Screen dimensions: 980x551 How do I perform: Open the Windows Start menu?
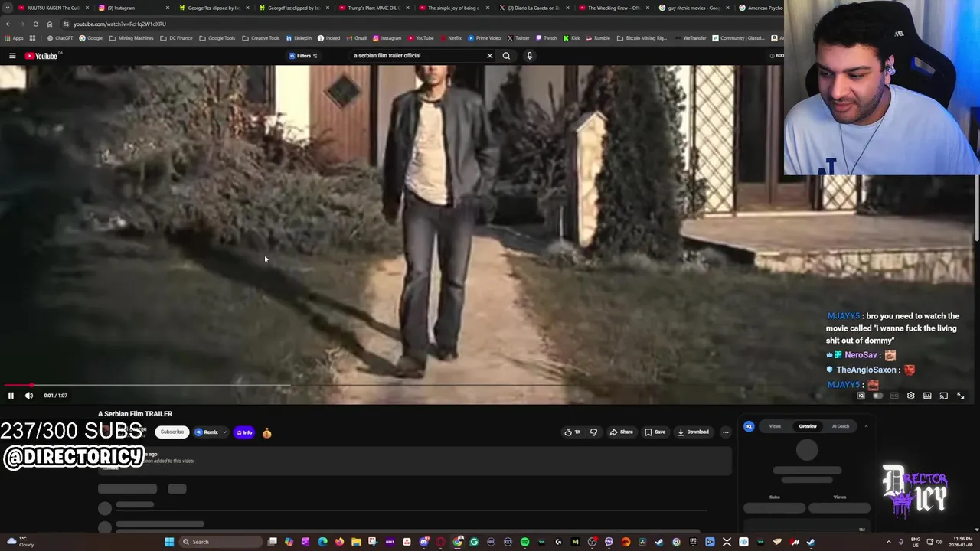(x=169, y=542)
